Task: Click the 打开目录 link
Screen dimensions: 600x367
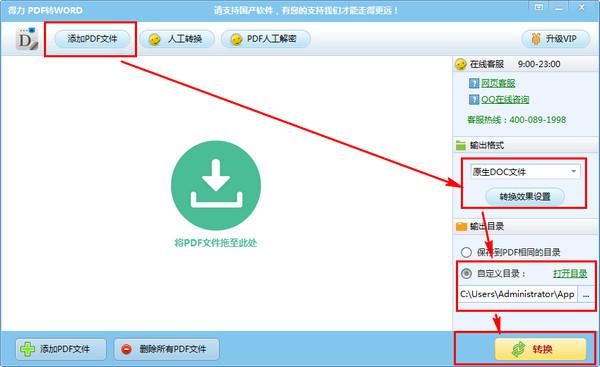Action: tap(570, 274)
